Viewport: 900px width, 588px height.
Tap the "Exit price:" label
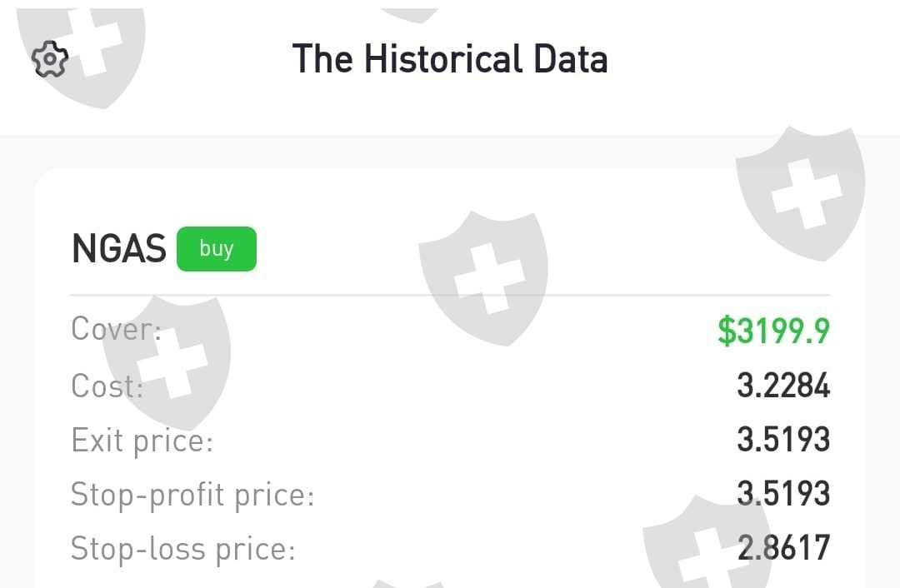pyautogui.click(x=142, y=440)
